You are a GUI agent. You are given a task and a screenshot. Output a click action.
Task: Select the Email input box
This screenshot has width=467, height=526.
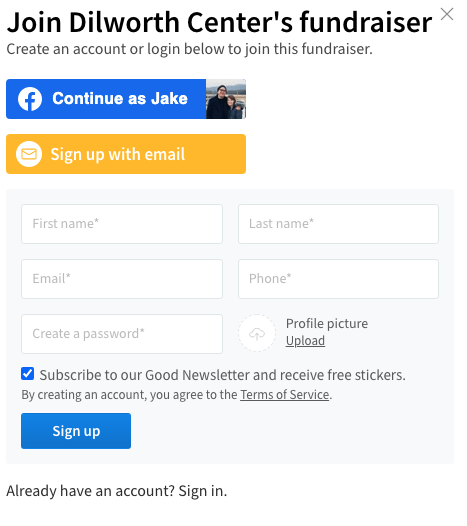[122, 279]
